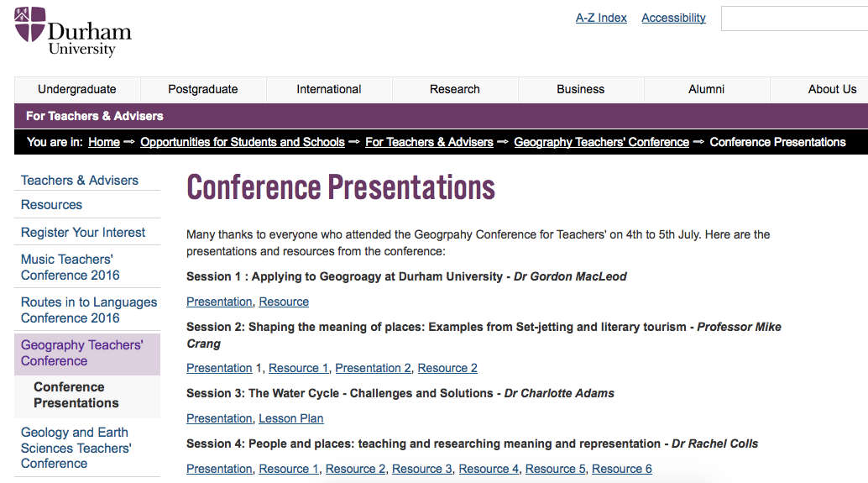868x483 pixels.
Task: Open the Postgraduate menu item
Action: 203,89
